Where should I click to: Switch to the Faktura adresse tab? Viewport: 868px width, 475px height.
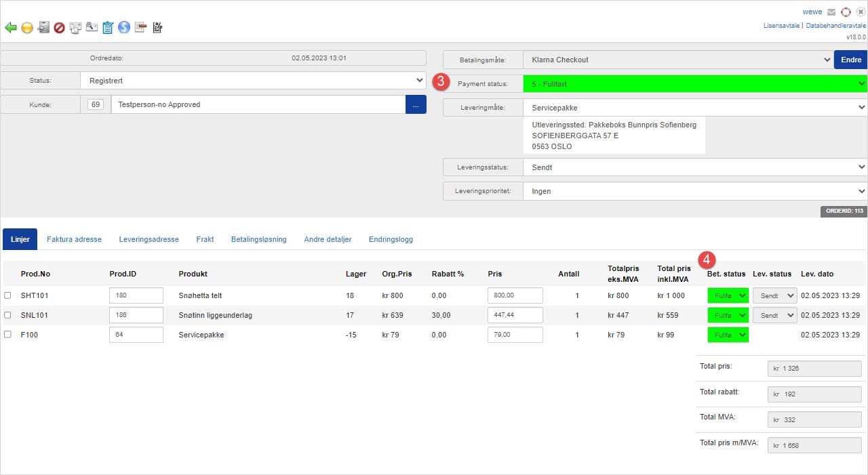(74, 239)
